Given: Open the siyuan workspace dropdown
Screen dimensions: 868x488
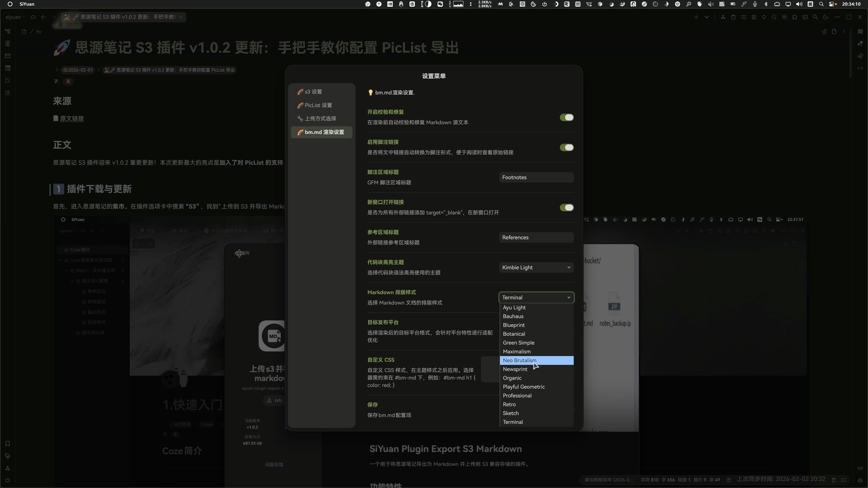Looking at the screenshot, I should pyautogui.click(x=15, y=17).
